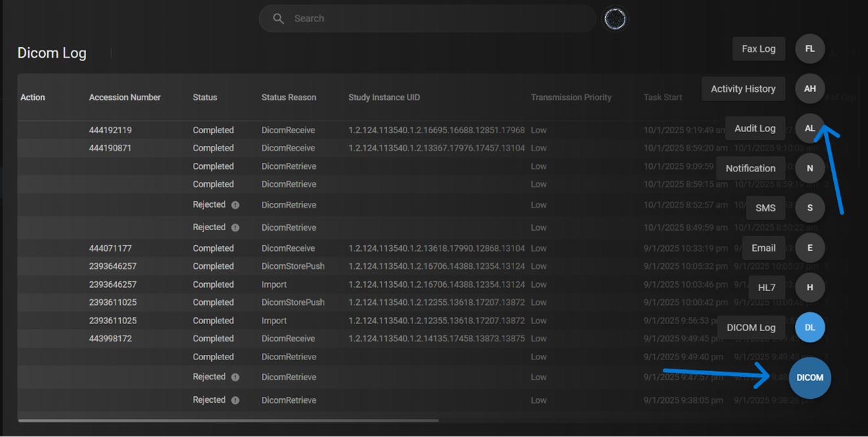Click the horizontal scrollbar under the table

(x=228, y=421)
